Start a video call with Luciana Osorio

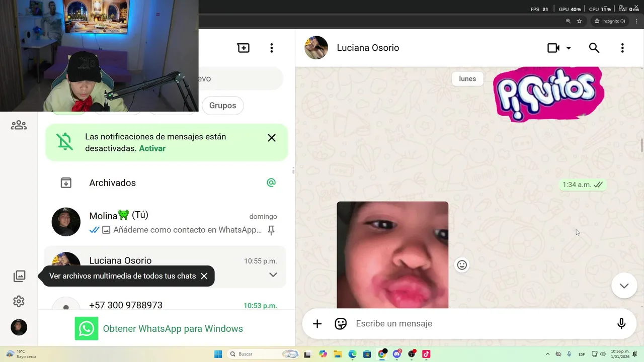pos(553,48)
